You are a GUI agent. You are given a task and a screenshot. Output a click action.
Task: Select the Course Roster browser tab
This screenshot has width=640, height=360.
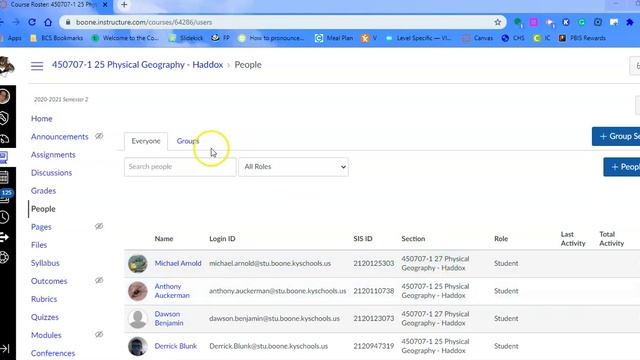point(55,5)
